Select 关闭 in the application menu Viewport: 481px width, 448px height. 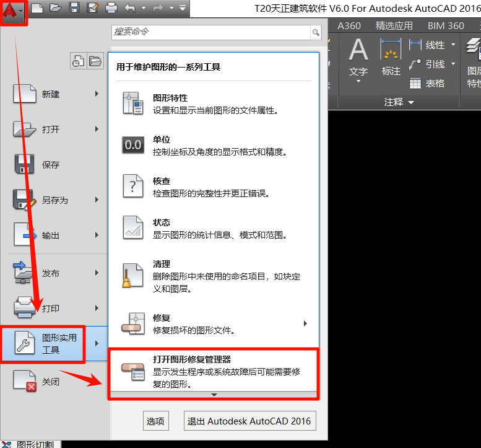55,382
